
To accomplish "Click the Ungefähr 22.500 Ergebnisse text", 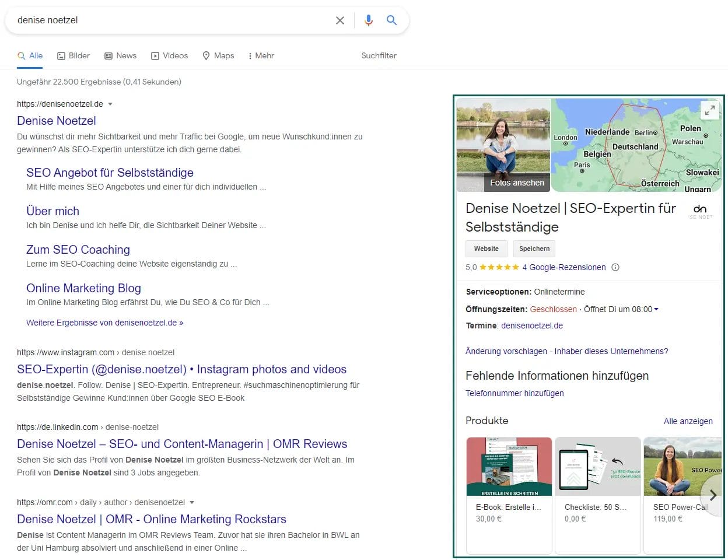I will coord(99,82).
